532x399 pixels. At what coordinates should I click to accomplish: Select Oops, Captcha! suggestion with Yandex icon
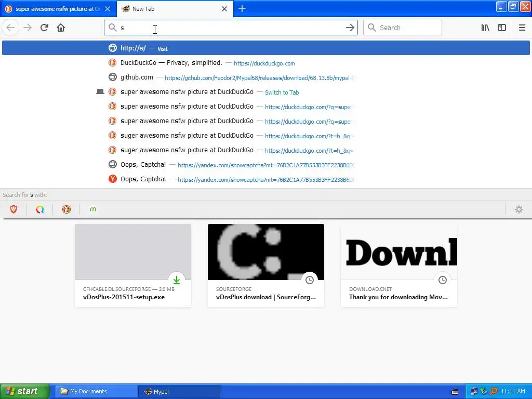[266, 179]
